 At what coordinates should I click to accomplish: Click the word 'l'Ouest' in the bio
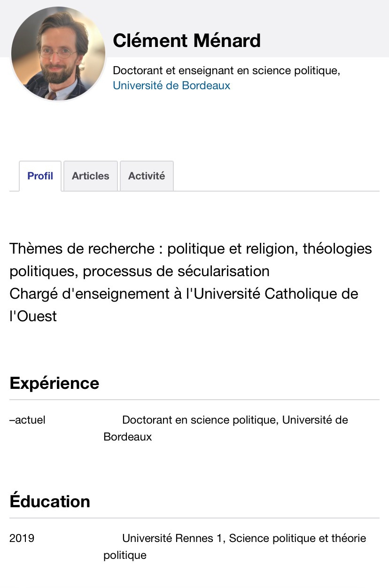(x=33, y=316)
